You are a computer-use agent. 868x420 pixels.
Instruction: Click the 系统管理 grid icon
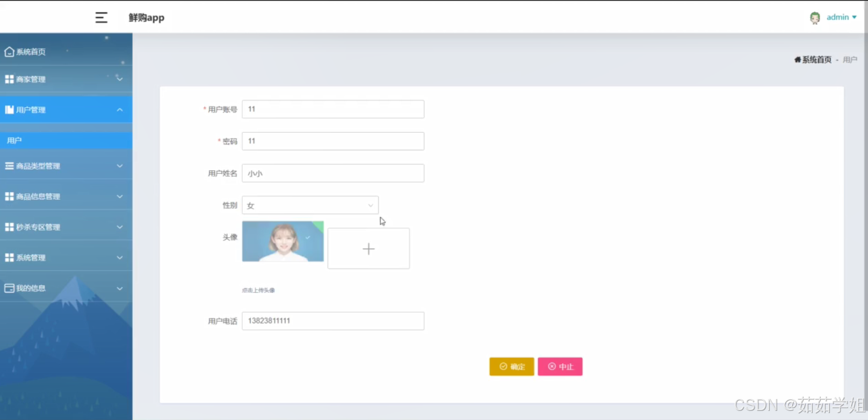coord(9,258)
